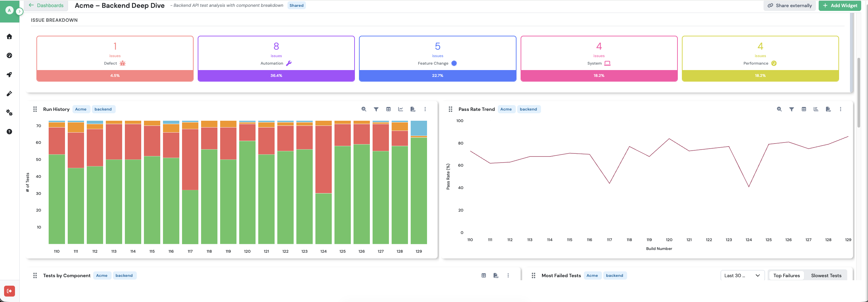Click the Feature Change 22.7% percentage bar
This screenshot has height=302, width=868.
[x=438, y=75]
